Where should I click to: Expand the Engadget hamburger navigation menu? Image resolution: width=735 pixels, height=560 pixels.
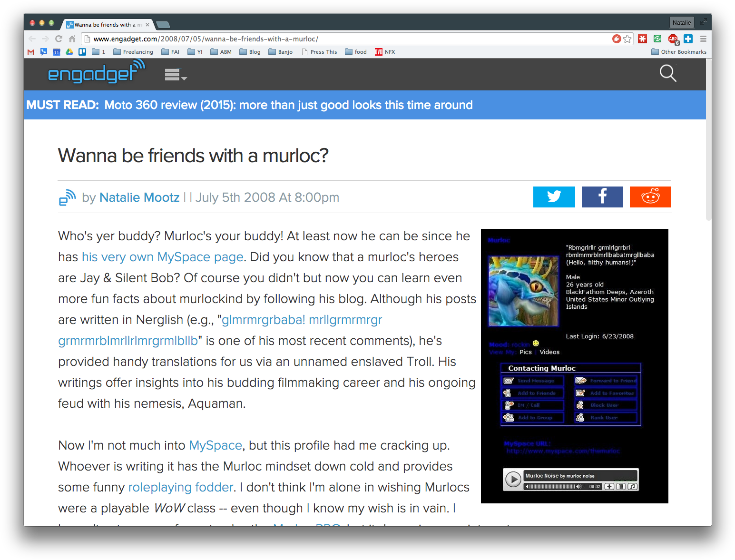point(175,75)
